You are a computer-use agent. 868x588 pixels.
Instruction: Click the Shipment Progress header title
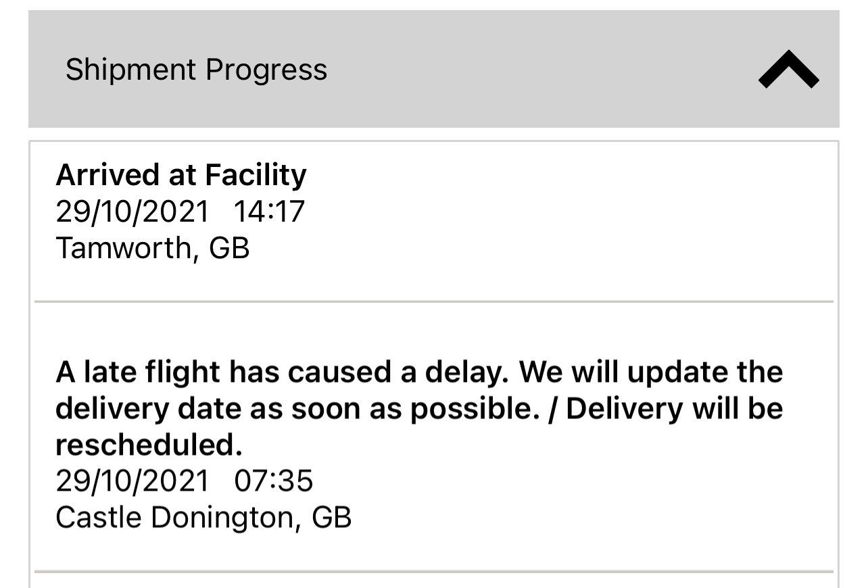pos(196,70)
